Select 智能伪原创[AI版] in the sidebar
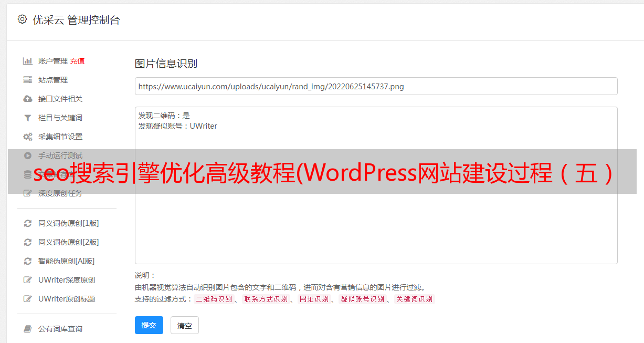The width and height of the screenshot is (644, 343). pos(67,261)
